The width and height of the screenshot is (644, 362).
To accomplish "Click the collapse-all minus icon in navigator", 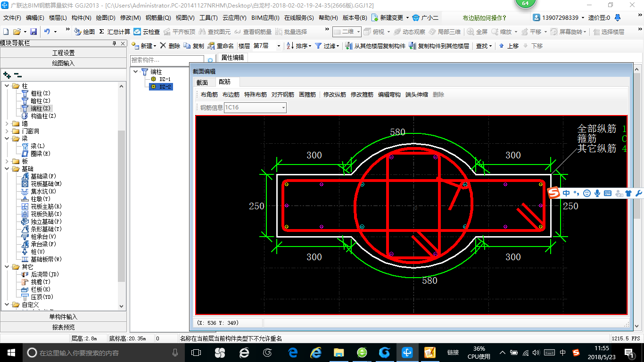I will click(x=18, y=74).
